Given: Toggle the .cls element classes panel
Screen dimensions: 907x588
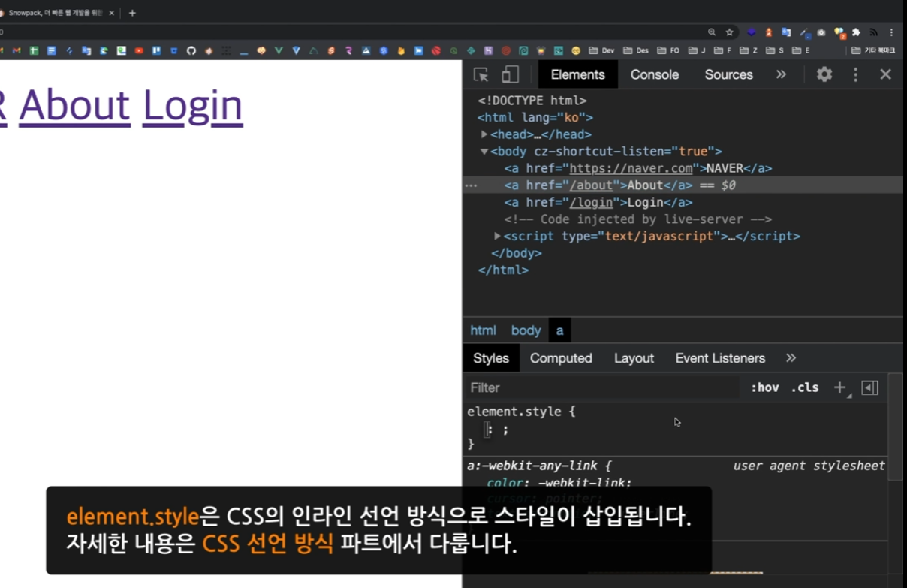Looking at the screenshot, I should click(805, 387).
